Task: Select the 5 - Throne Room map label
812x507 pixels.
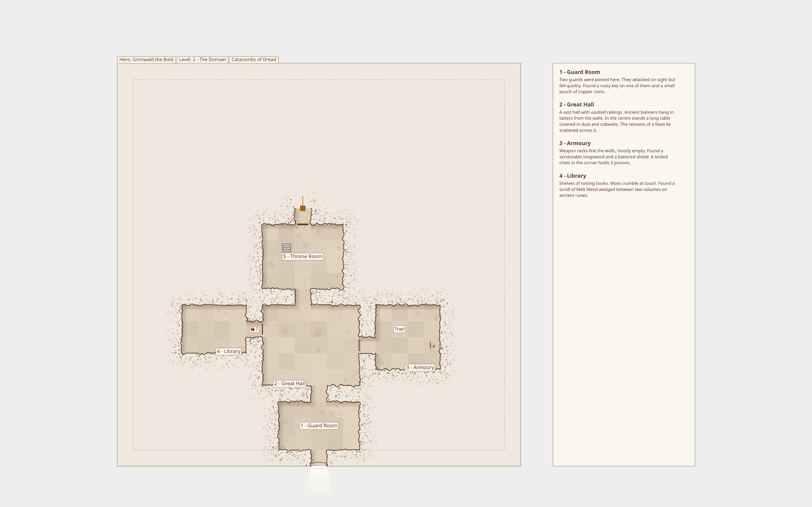Action: 303,256
